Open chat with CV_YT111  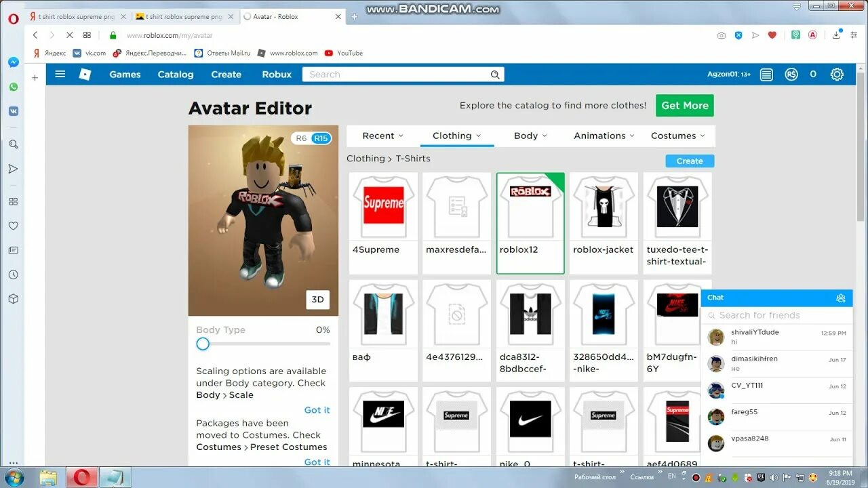(776, 390)
